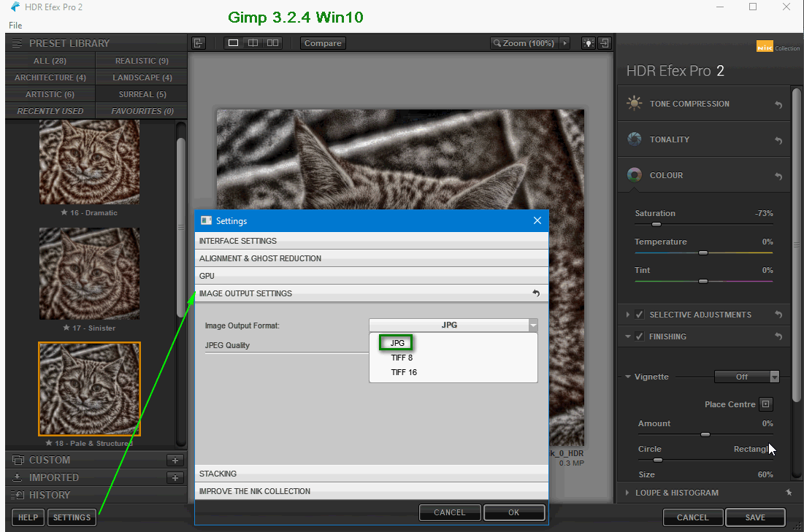The width and height of the screenshot is (804, 532).
Task: Open the zoom navigator arrow next to Zoom
Action: coord(565,43)
